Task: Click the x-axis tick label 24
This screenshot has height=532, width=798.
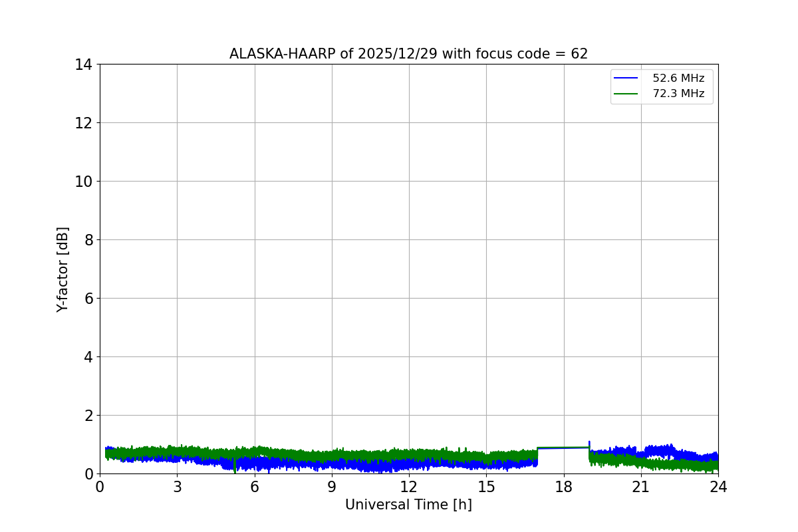Action: click(718, 487)
